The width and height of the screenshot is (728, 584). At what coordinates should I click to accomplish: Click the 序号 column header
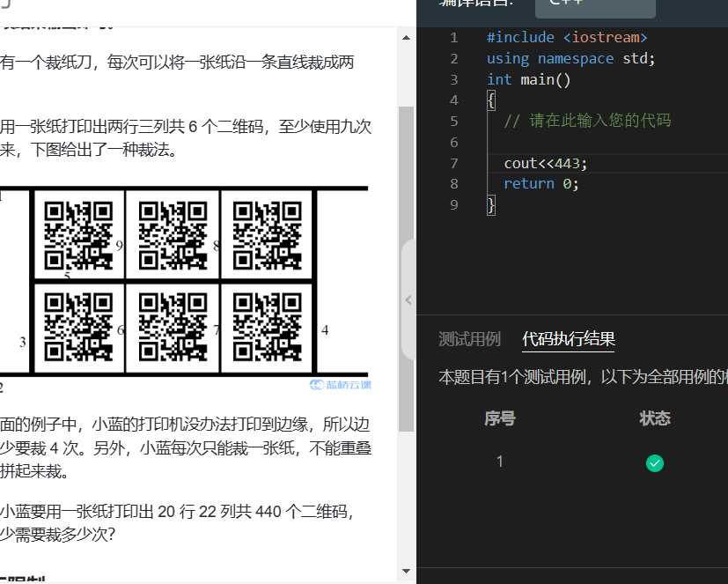pyautogui.click(x=500, y=418)
